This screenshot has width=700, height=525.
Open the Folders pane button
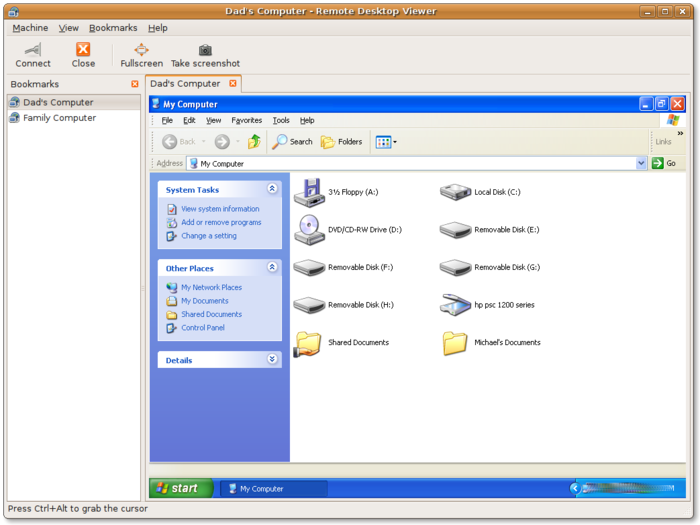pyautogui.click(x=341, y=142)
